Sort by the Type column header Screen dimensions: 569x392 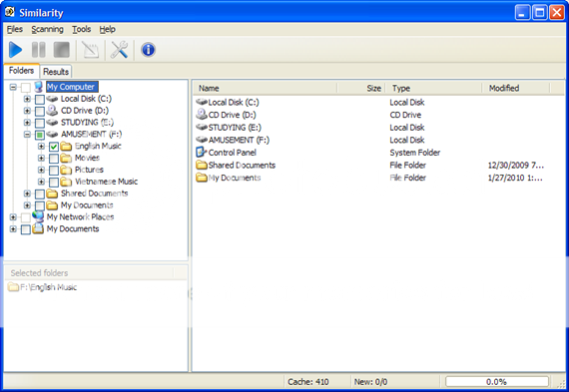(433, 88)
